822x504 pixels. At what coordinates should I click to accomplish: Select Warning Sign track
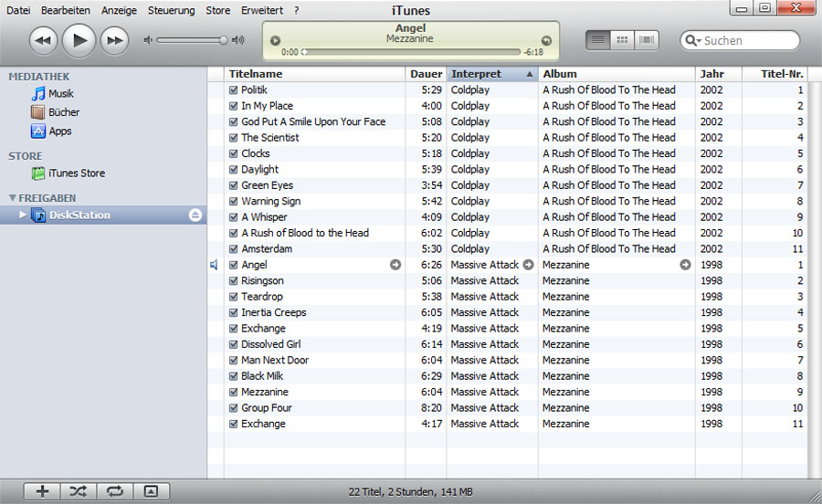[507, 201]
